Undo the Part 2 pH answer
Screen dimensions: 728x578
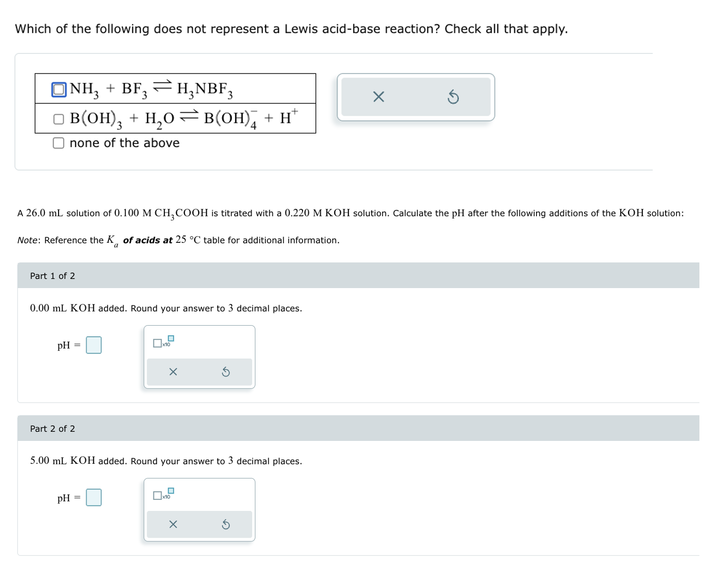(x=225, y=524)
